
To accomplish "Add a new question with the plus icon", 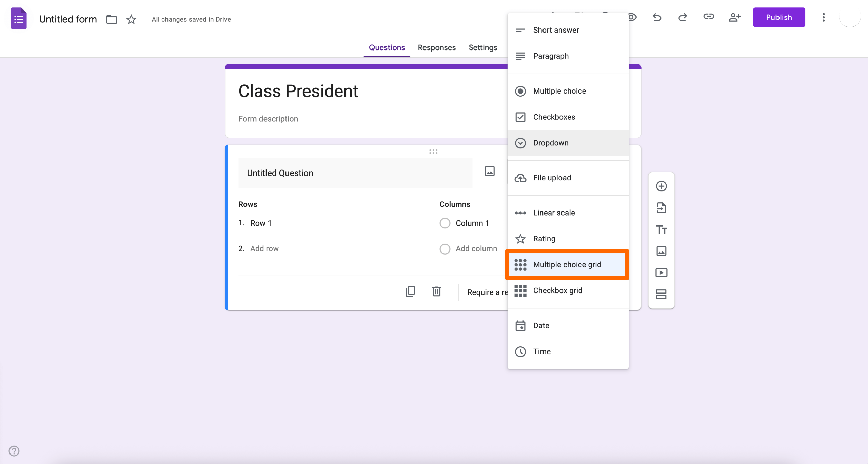I will tap(661, 186).
